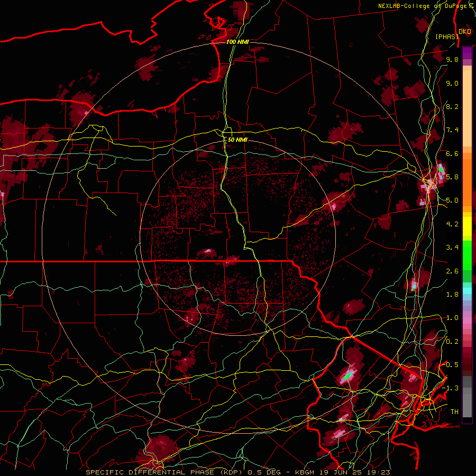
Task: Select the 3.4 scale value
Action: [452, 248]
